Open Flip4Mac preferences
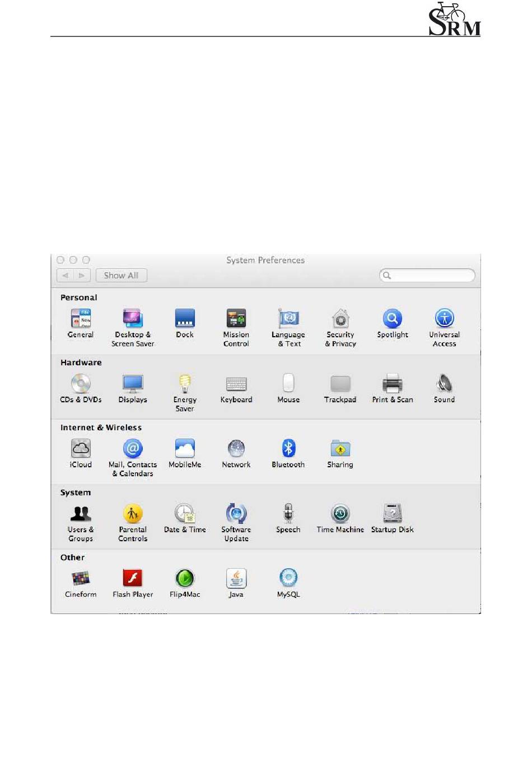The height and width of the screenshot is (767, 532). (x=185, y=583)
